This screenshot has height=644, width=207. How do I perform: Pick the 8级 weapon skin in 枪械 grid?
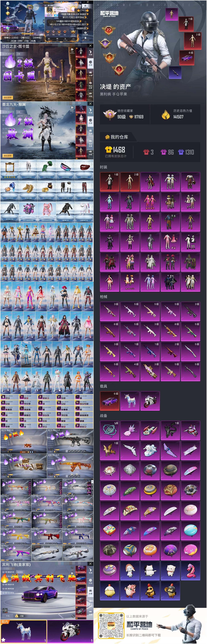[x=170, y=331]
